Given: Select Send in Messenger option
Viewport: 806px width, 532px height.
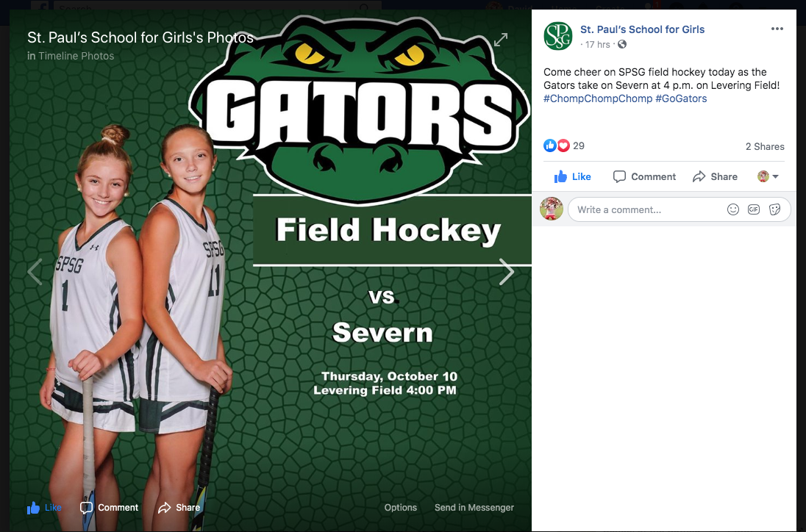Looking at the screenshot, I should pyautogui.click(x=474, y=507).
